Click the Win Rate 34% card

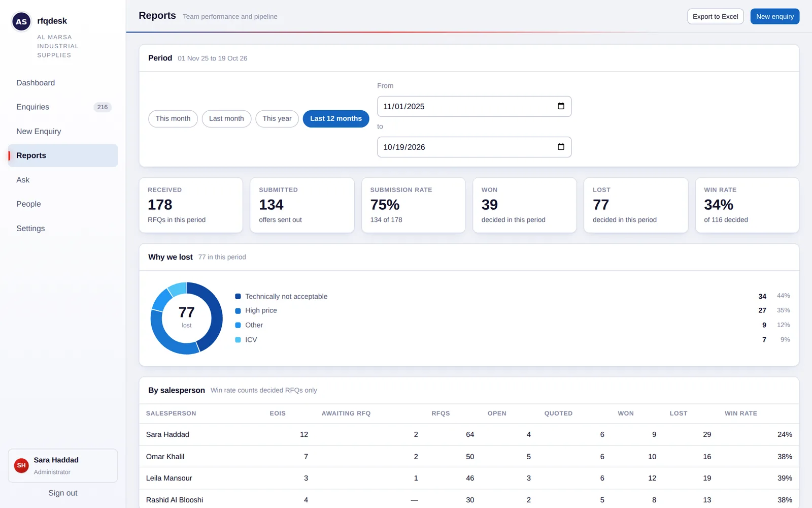tap(747, 205)
